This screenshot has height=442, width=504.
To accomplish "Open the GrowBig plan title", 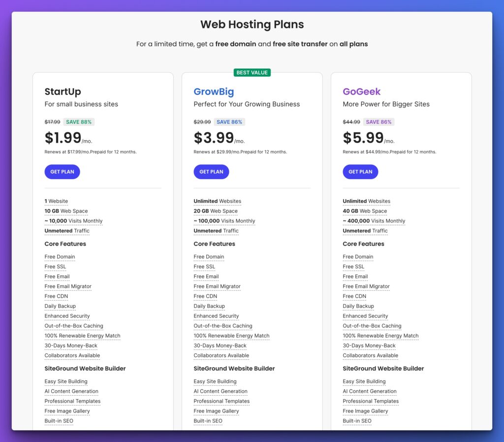I will coord(214,92).
